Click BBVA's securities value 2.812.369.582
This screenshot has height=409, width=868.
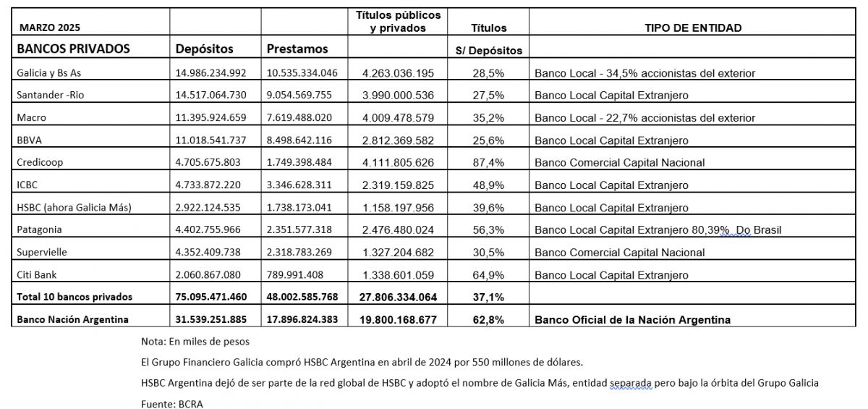point(398,140)
